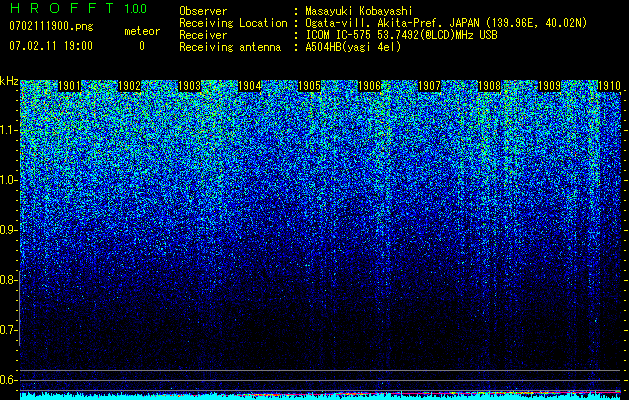Viewport: 629px width, 400px height.
Task: Click the observer name Masayuki Kobayashi
Action: coord(359,11)
